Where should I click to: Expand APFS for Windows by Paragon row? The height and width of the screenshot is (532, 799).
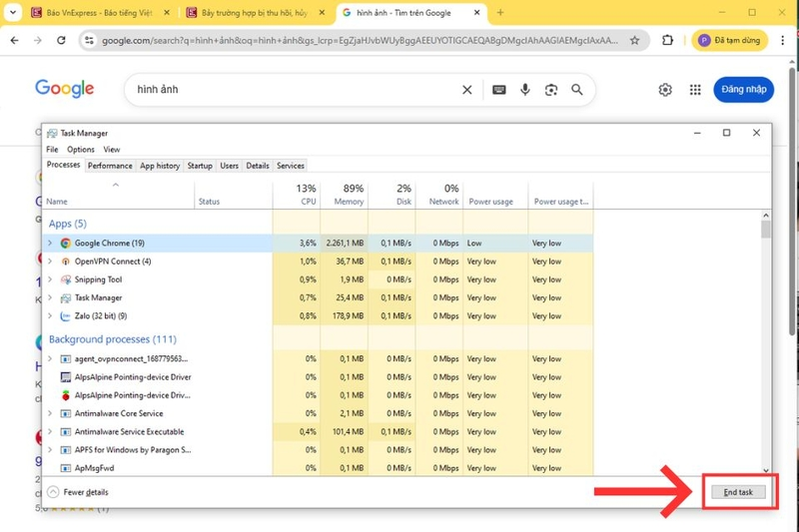pos(50,450)
